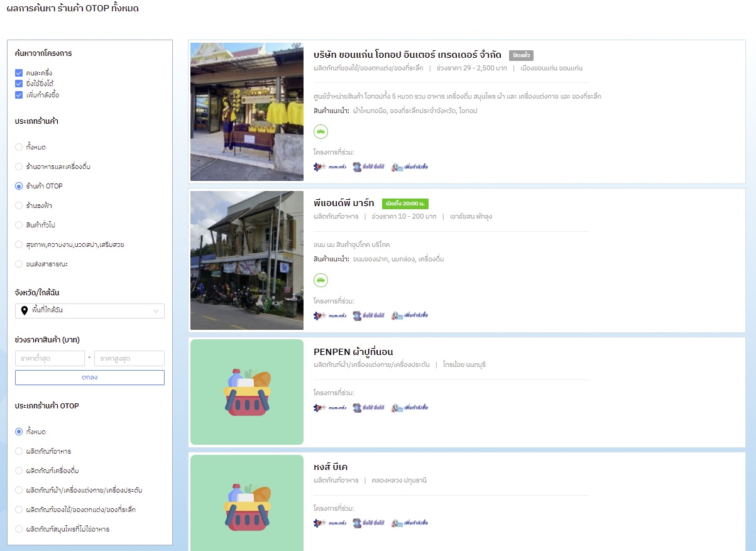Click ยิ่งใช้ยิ่งได้ logo in พีแอนด์พี มาร์ท listing
This screenshot has height=551, width=756.
tap(368, 315)
